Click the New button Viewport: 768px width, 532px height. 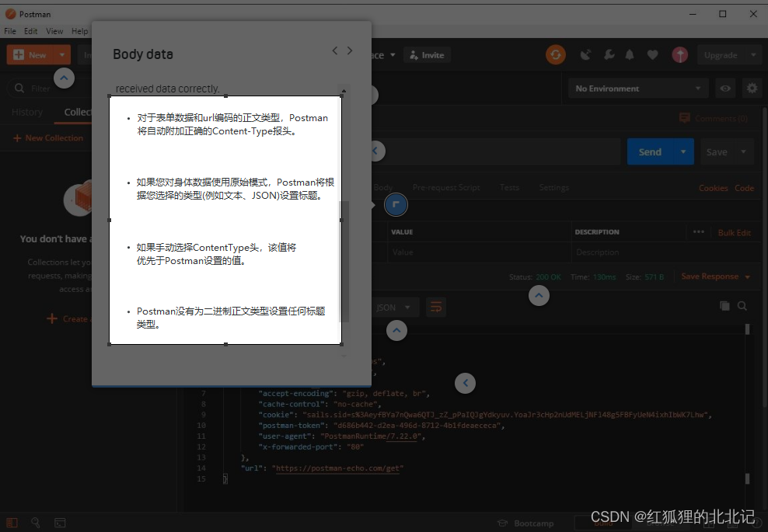(30, 55)
